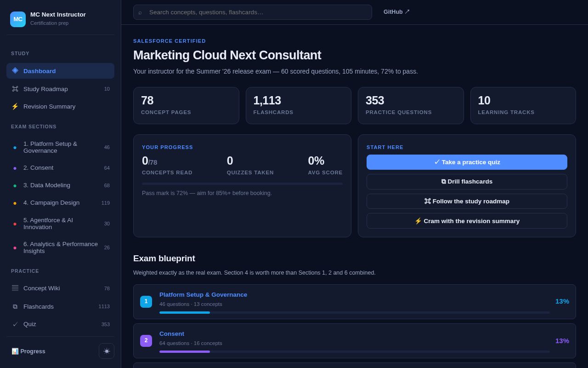Click the pink dot beside Analytics & Performance Insights
This screenshot has height=368, width=588.
tap(15, 248)
